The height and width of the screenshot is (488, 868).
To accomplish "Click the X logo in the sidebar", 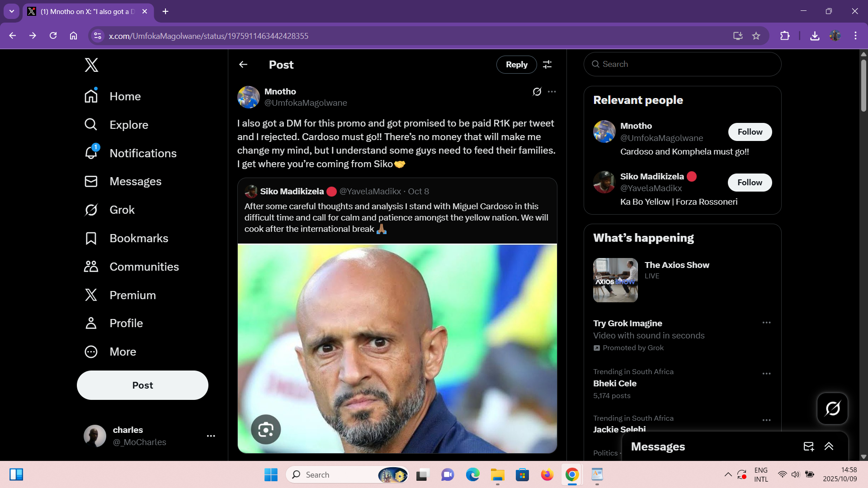I will pyautogui.click(x=91, y=65).
